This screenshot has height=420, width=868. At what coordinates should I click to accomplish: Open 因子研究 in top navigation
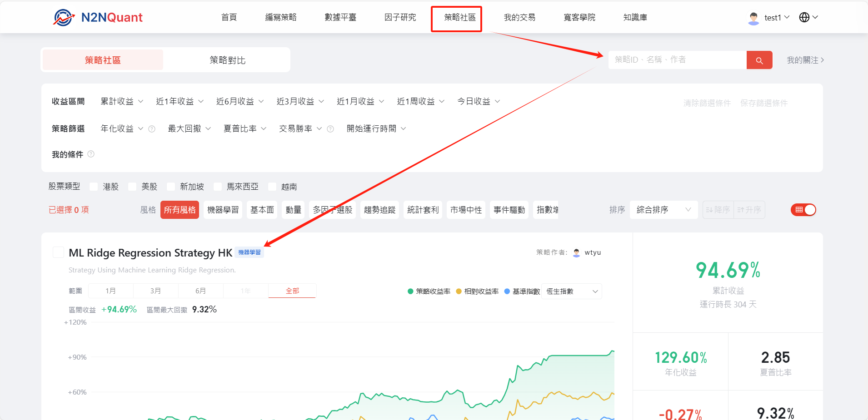(400, 17)
